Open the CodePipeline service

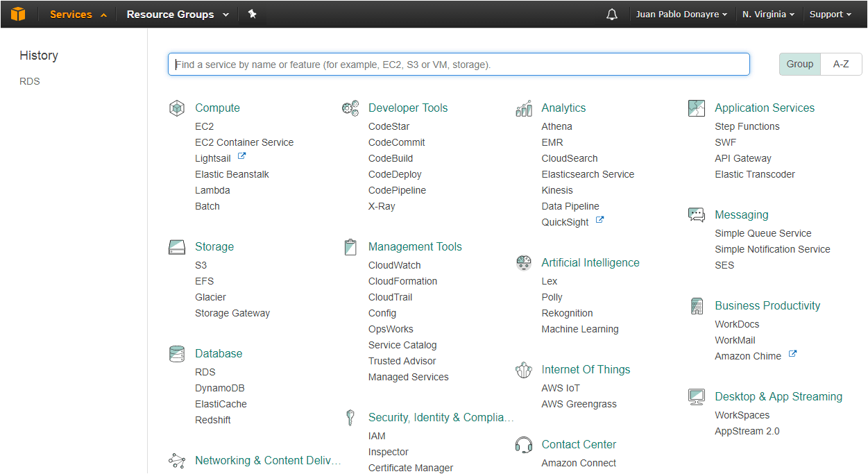[x=398, y=190]
